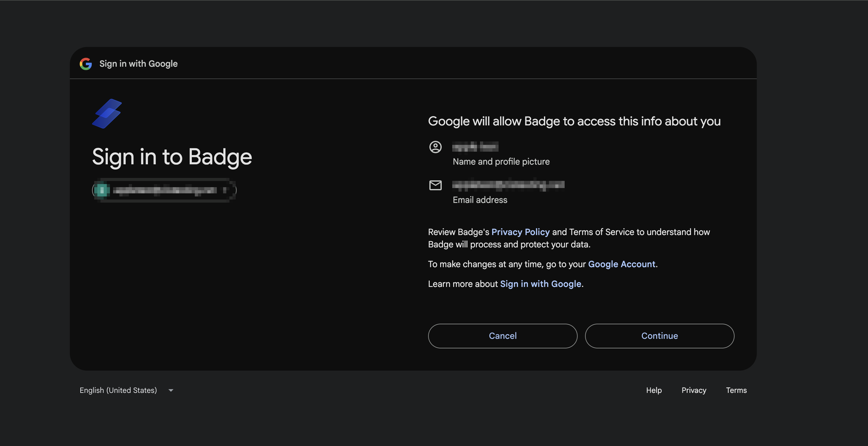Click the 'Name and profile picture' label
This screenshot has height=446, width=868.
click(x=501, y=162)
